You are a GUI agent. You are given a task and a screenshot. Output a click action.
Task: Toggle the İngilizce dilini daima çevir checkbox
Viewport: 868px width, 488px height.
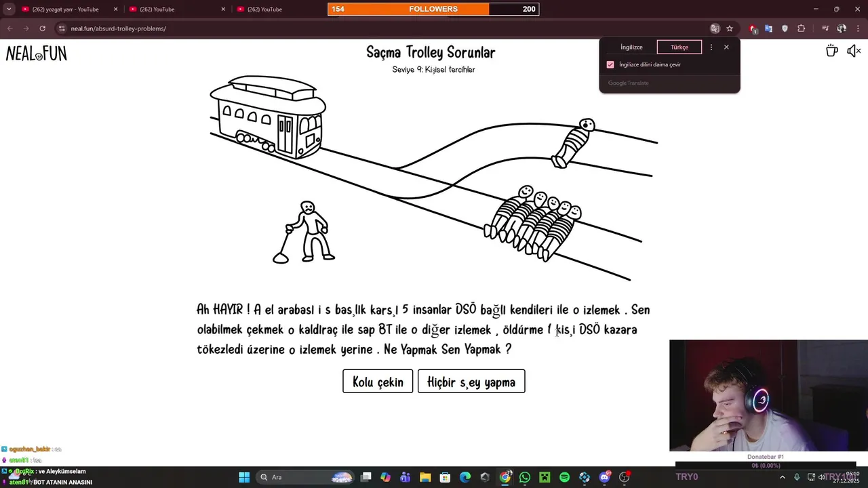coord(610,64)
